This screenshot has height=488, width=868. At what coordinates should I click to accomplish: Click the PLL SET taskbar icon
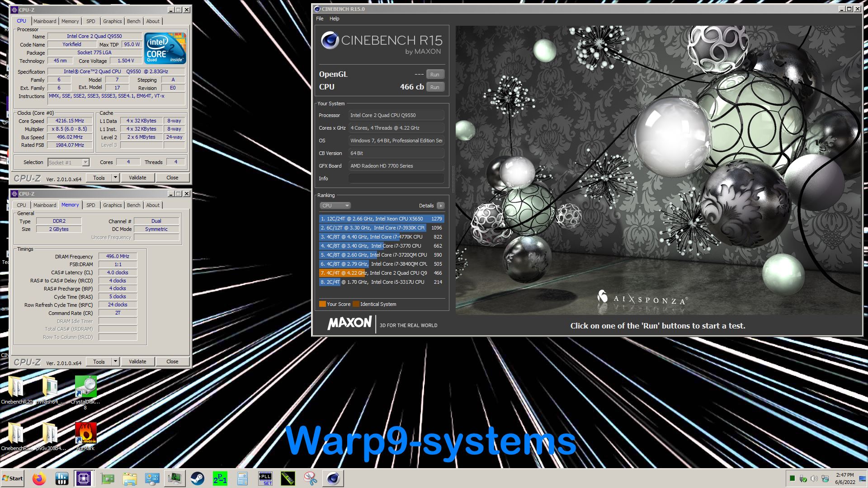click(265, 479)
